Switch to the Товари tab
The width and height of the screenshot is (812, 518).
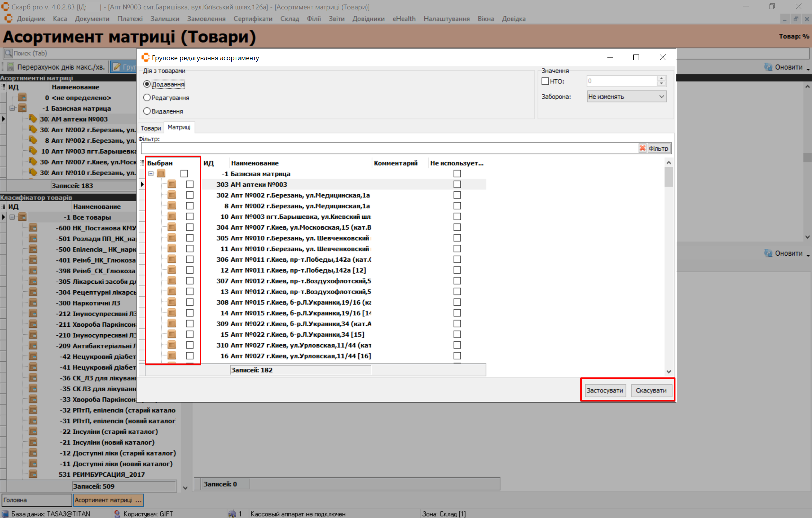[x=151, y=128]
